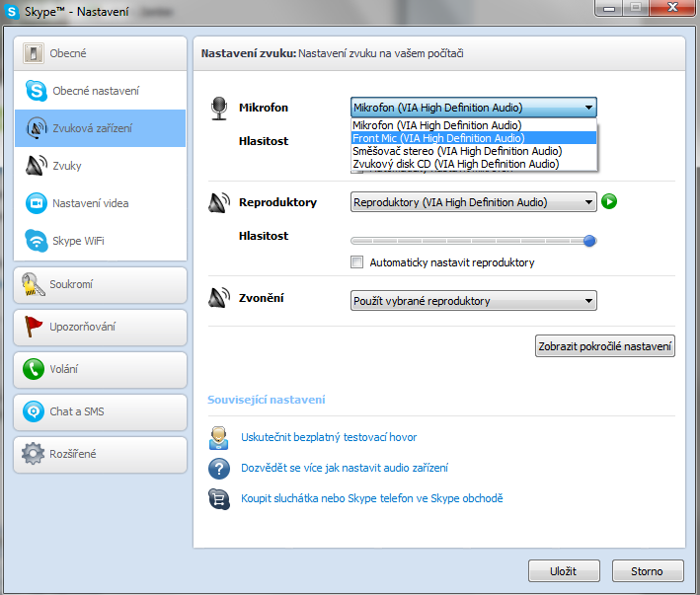
Task: Choose Mikrofon (VIA High Definition Audio) option
Action: 474,125
